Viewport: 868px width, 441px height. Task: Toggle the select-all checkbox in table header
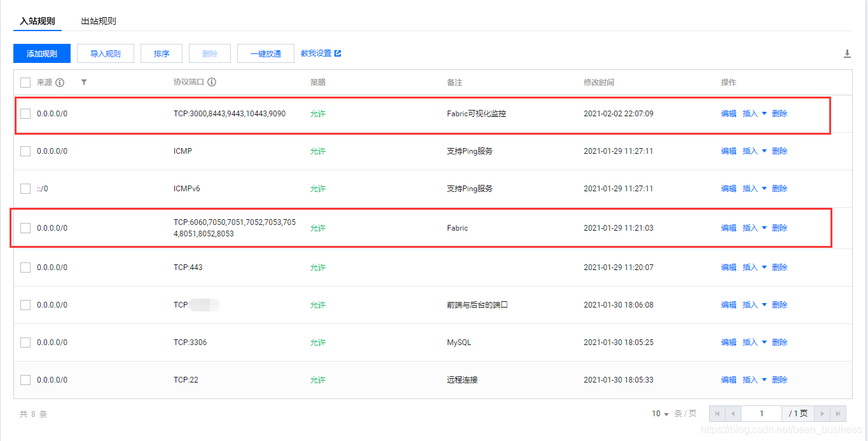pyautogui.click(x=25, y=83)
